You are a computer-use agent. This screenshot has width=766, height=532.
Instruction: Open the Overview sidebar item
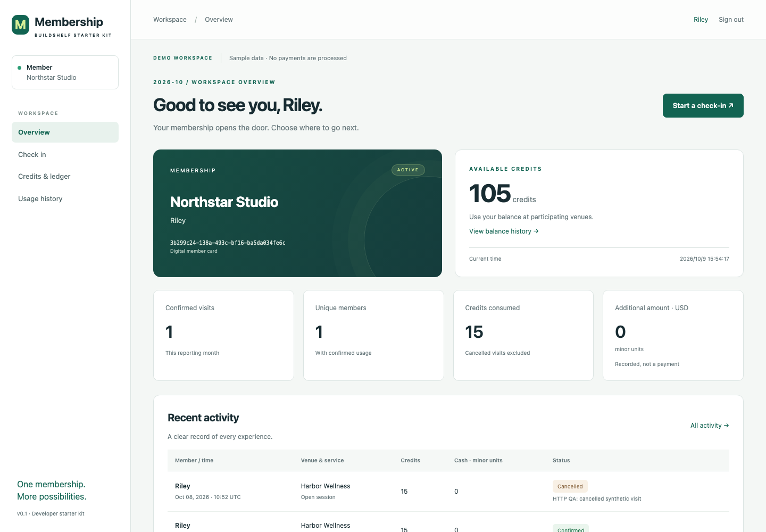(65, 132)
